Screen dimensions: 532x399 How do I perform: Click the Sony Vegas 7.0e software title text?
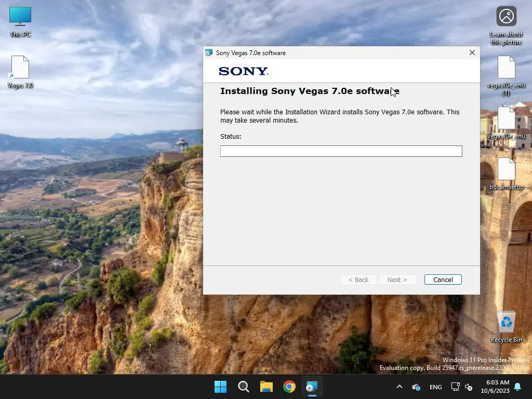click(251, 53)
